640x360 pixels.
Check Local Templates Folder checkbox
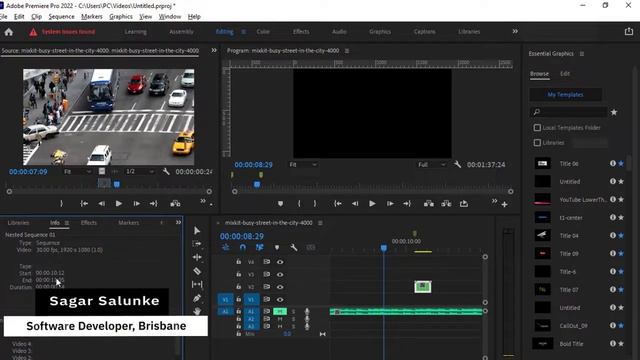537,128
